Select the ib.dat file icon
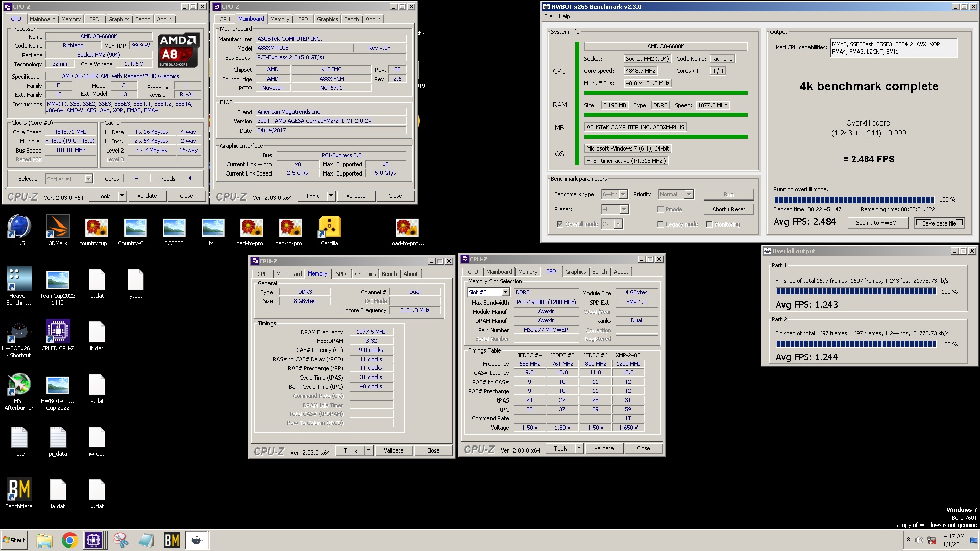The width and height of the screenshot is (980, 551). click(96, 284)
